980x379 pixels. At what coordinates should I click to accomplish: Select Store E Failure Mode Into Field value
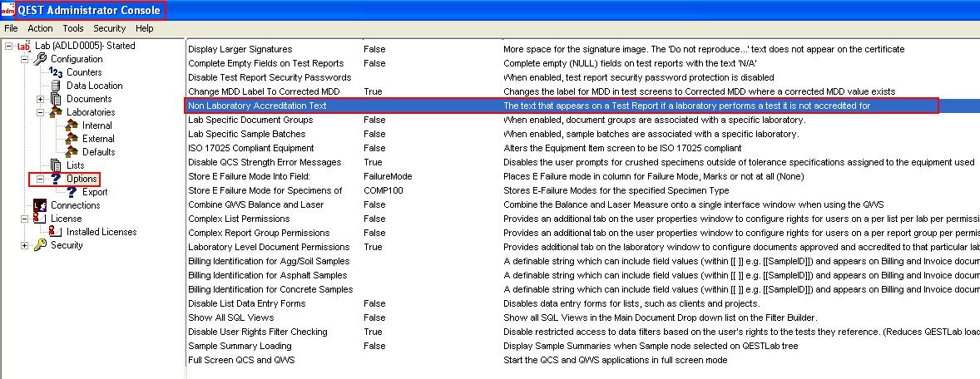pos(387,176)
